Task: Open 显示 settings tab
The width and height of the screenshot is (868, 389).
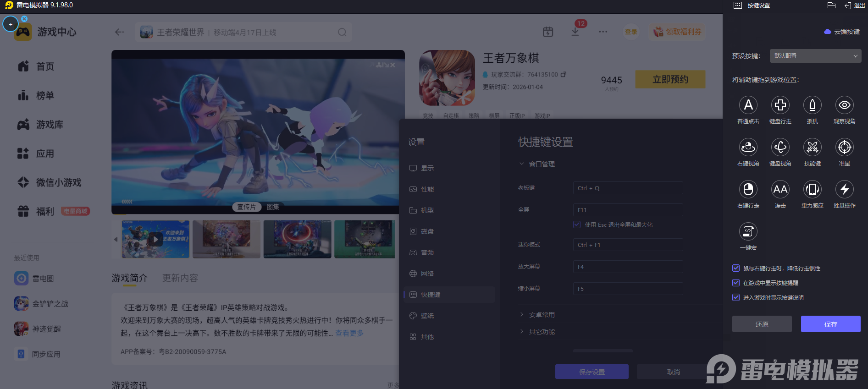Action: [x=449, y=168]
